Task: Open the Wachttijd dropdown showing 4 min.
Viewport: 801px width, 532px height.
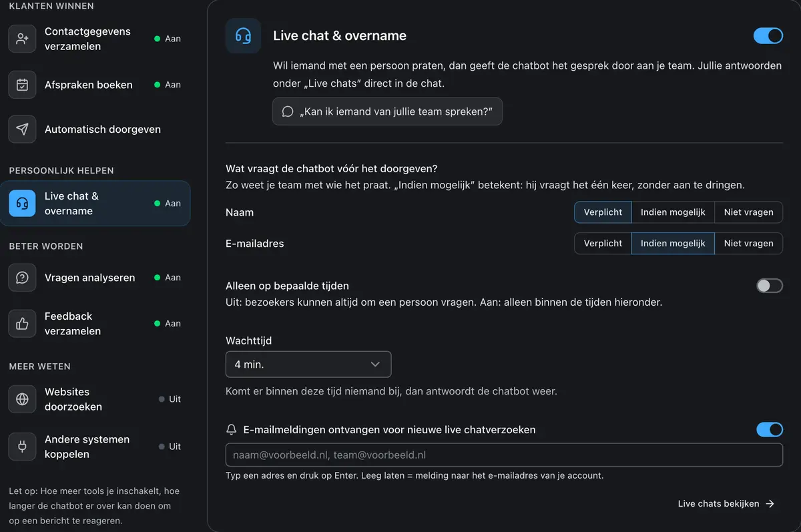Action: pyautogui.click(x=308, y=364)
